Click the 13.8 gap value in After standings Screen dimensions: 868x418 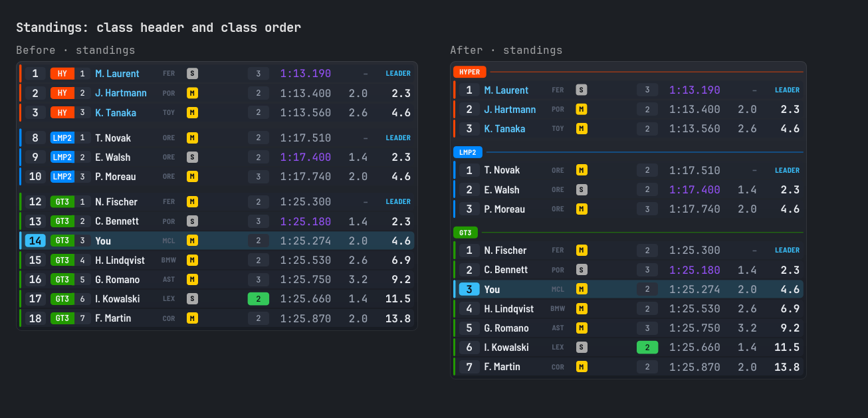click(787, 367)
